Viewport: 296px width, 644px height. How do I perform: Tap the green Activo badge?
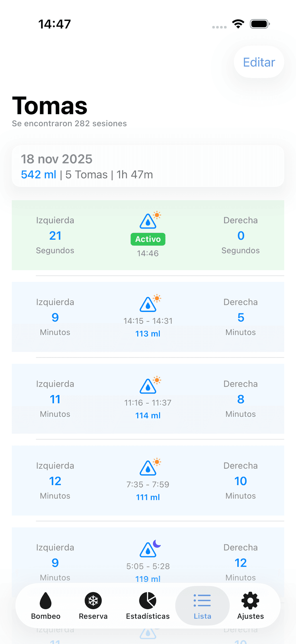tap(148, 239)
